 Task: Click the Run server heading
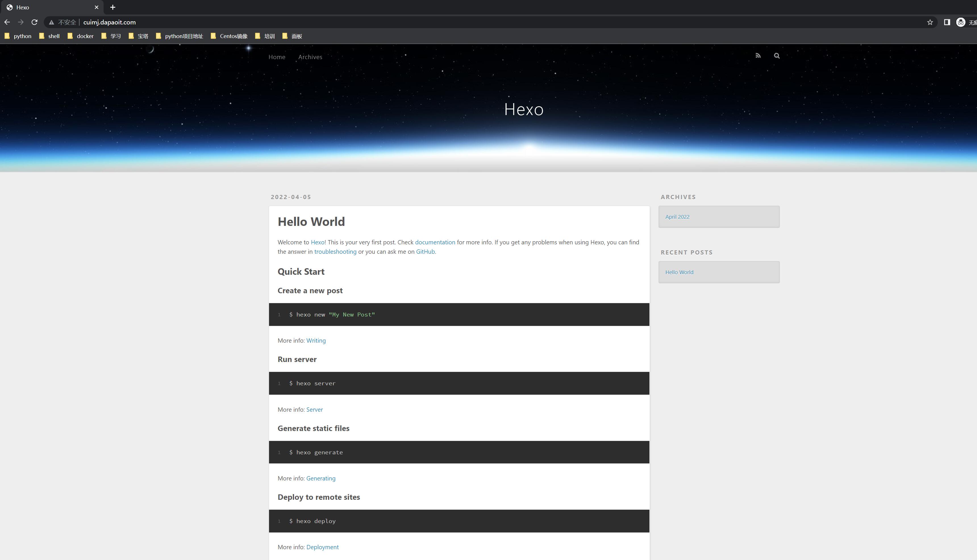pyautogui.click(x=297, y=360)
